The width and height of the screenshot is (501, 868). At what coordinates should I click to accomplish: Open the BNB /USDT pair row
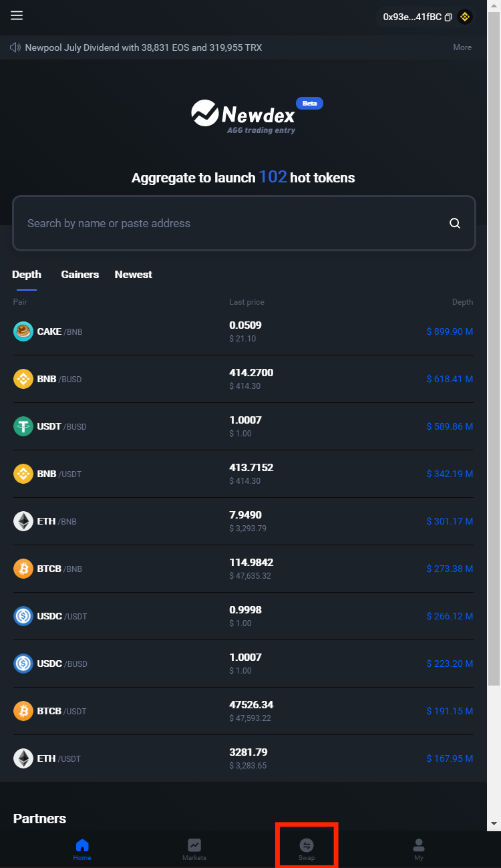click(x=244, y=474)
